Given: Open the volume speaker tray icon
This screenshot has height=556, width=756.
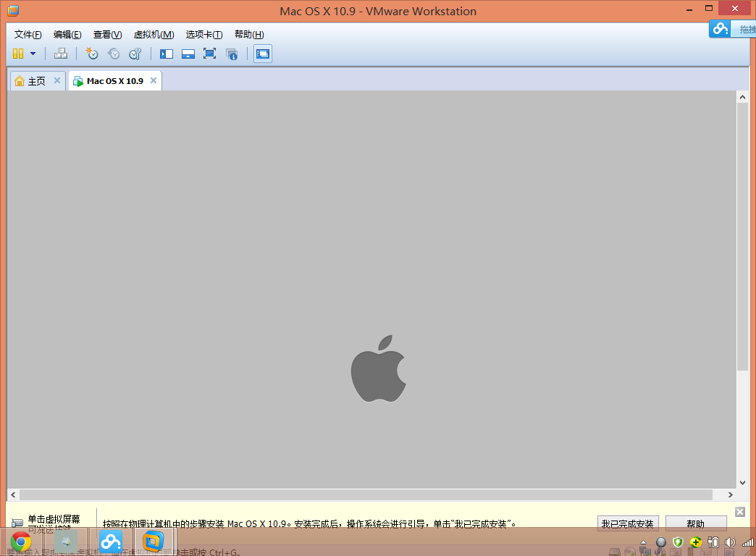Looking at the screenshot, I should (x=730, y=542).
